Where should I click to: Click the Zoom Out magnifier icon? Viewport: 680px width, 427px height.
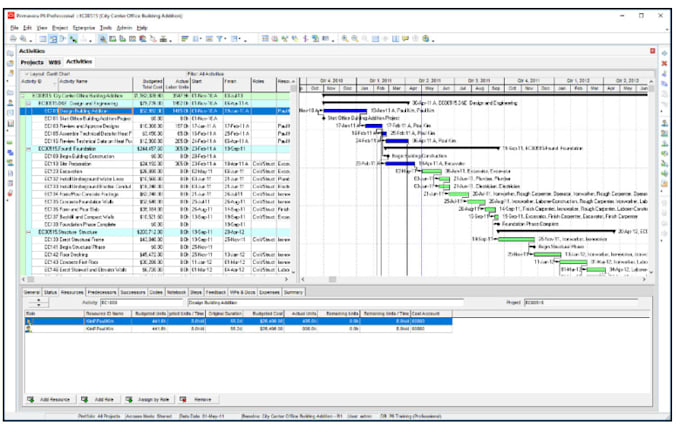point(355,39)
